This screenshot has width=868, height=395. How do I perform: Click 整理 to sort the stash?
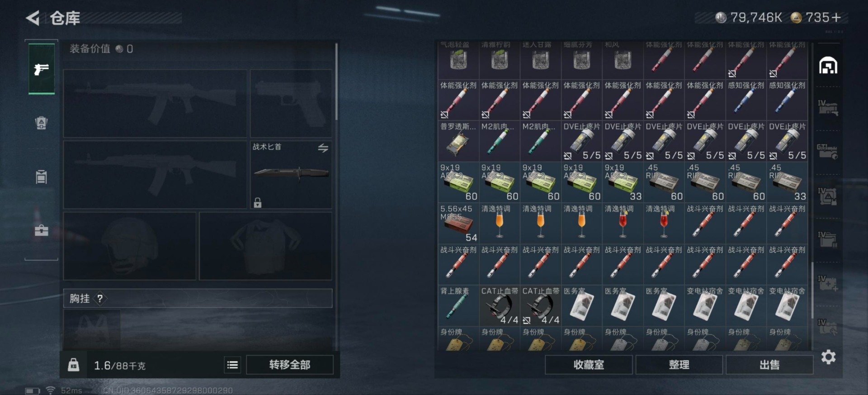[679, 365]
